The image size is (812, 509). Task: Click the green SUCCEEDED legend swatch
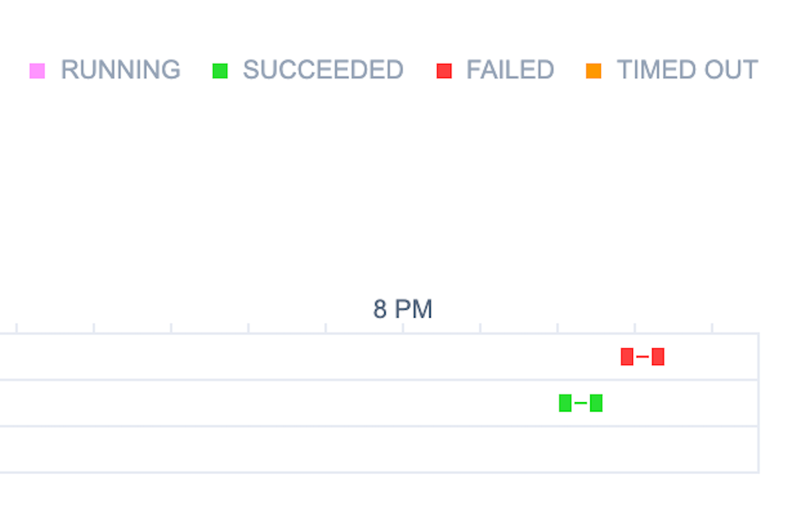(220, 71)
